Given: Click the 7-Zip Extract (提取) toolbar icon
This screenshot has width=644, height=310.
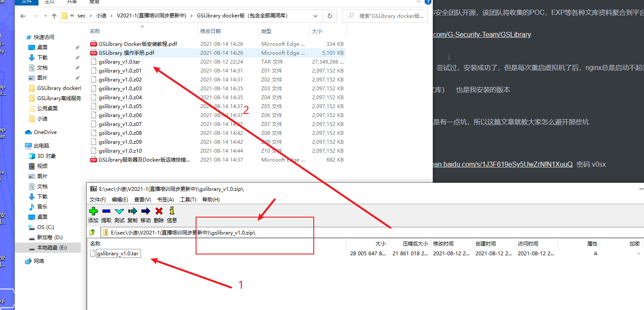Looking at the screenshot, I should tap(106, 211).
